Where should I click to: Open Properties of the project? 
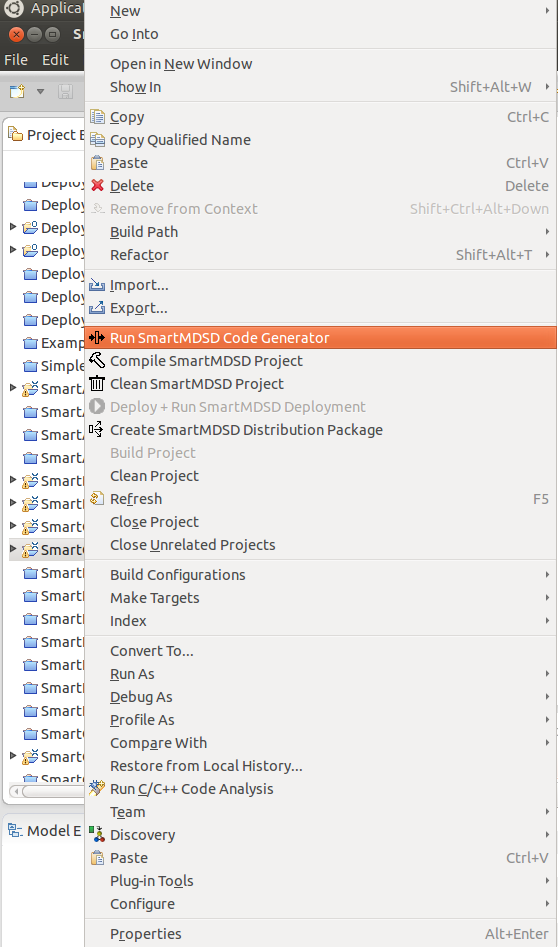pos(320,934)
